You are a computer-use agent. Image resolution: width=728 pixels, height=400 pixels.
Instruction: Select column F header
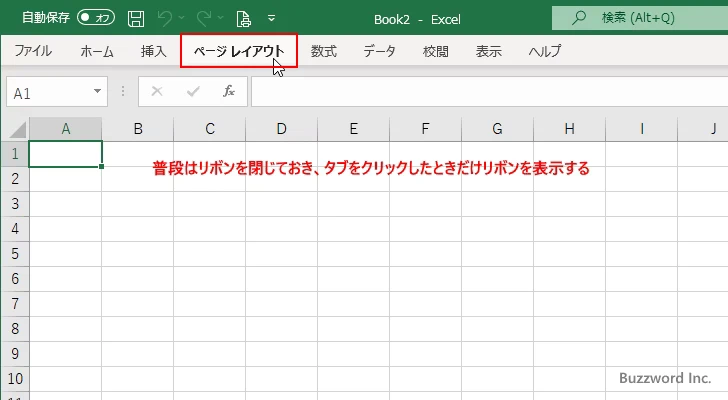425,129
